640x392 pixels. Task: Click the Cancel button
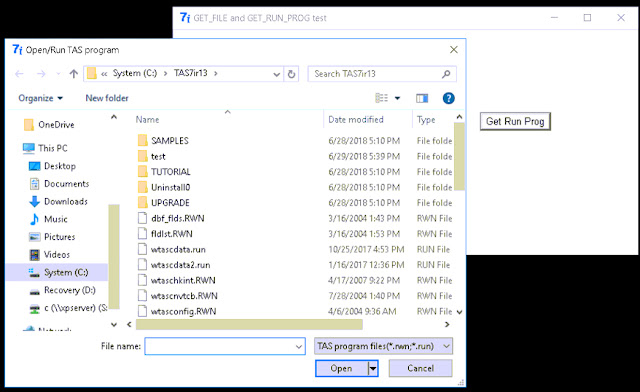pos(420,368)
